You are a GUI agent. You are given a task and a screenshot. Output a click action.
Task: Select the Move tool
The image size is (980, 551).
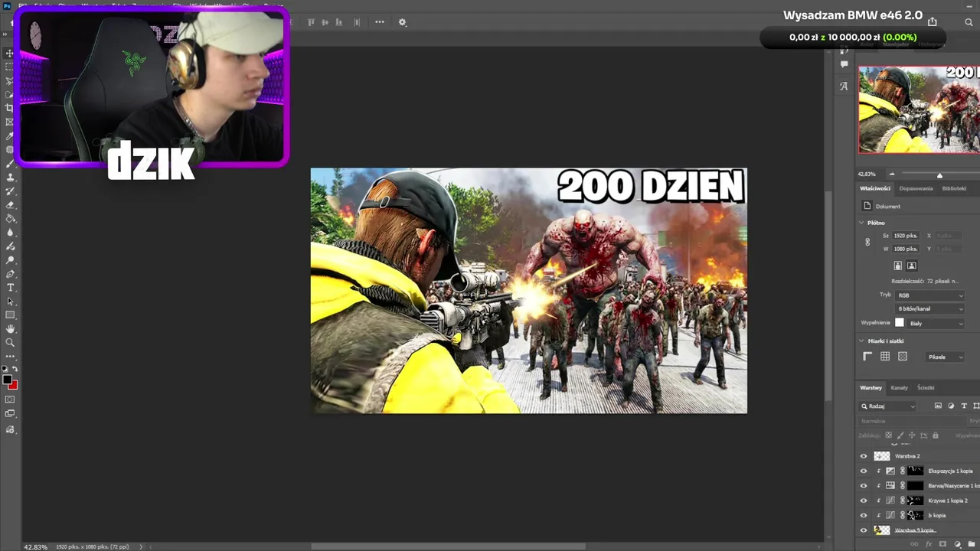pos(10,53)
